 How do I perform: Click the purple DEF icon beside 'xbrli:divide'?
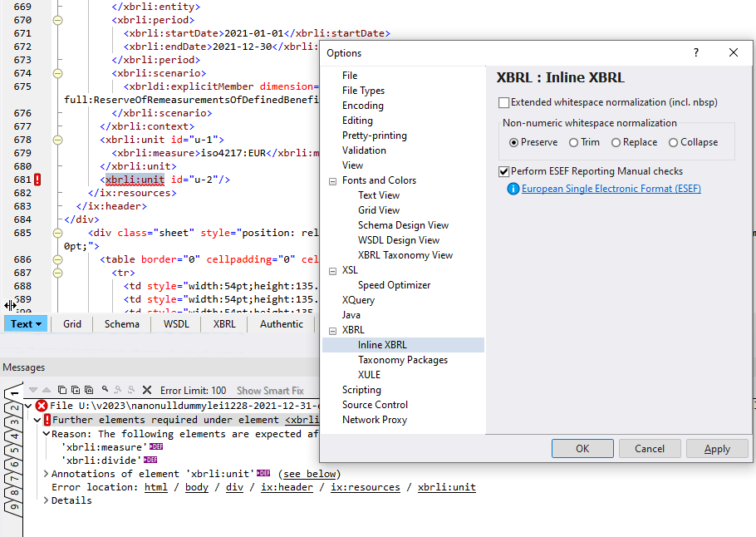point(150,460)
